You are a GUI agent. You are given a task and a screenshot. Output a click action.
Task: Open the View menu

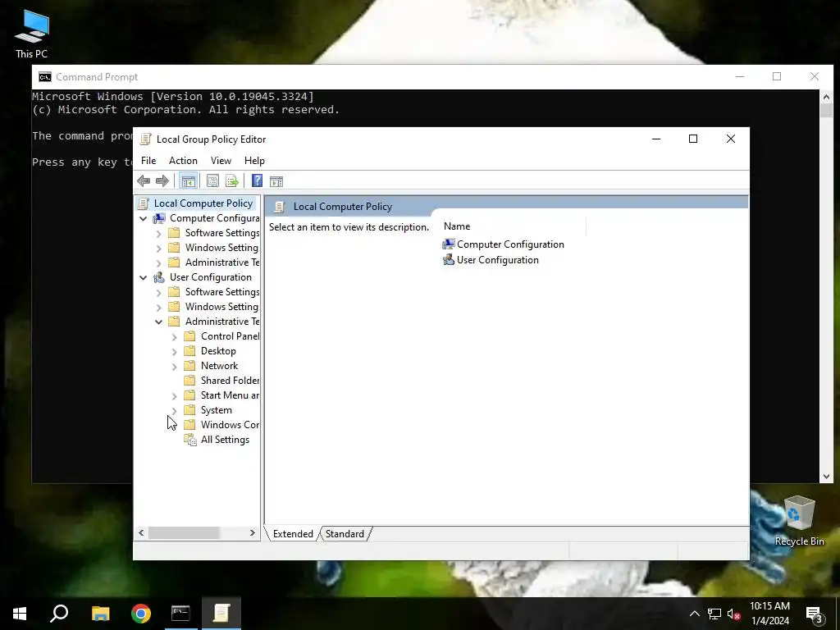click(221, 161)
